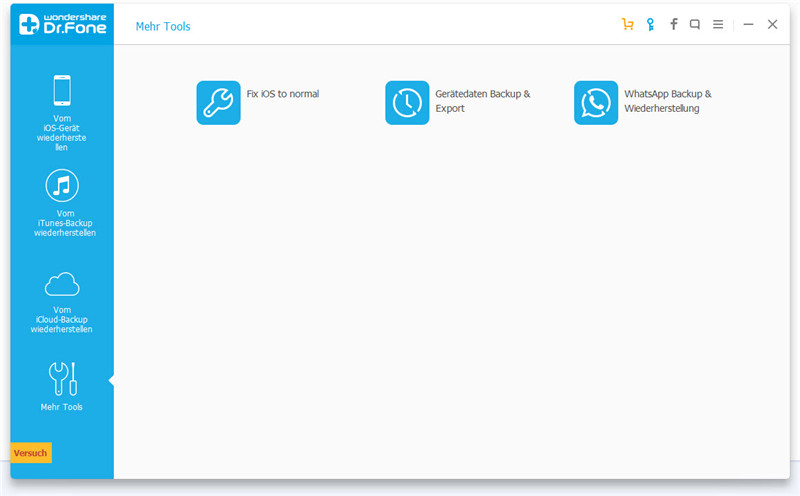This screenshot has height=496, width=800.
Task: Select the iTunes music note icon
Action: pos(62,185)
